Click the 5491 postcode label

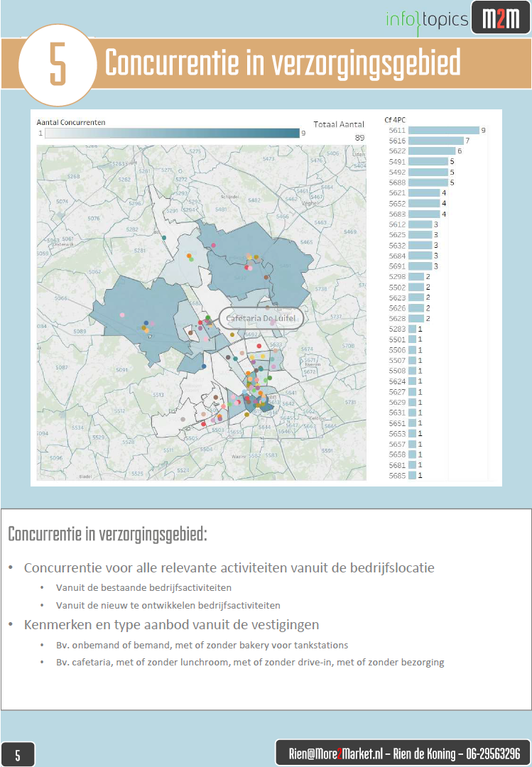[397, 161]
